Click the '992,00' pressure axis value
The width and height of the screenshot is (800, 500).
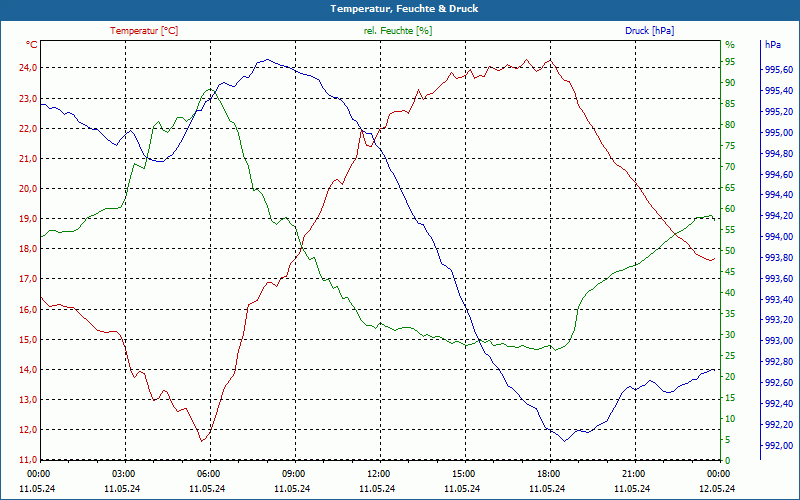[779, 445]
